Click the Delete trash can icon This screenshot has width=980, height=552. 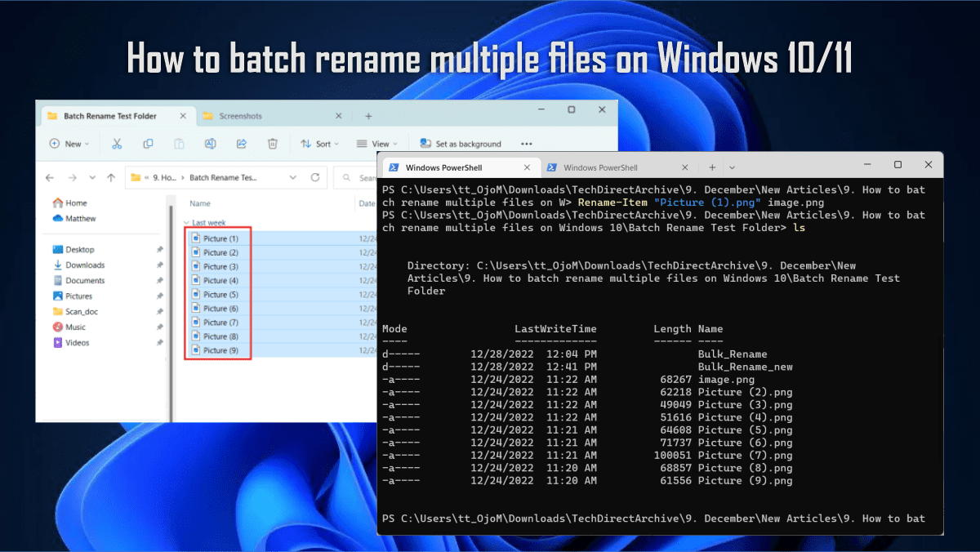(x=273, y=144)
